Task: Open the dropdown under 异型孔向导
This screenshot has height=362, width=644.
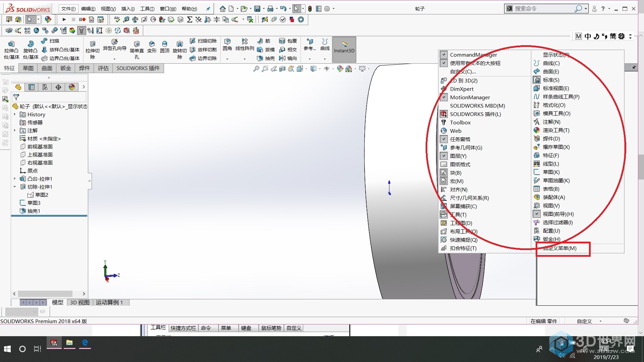Action: click(115, 59)
